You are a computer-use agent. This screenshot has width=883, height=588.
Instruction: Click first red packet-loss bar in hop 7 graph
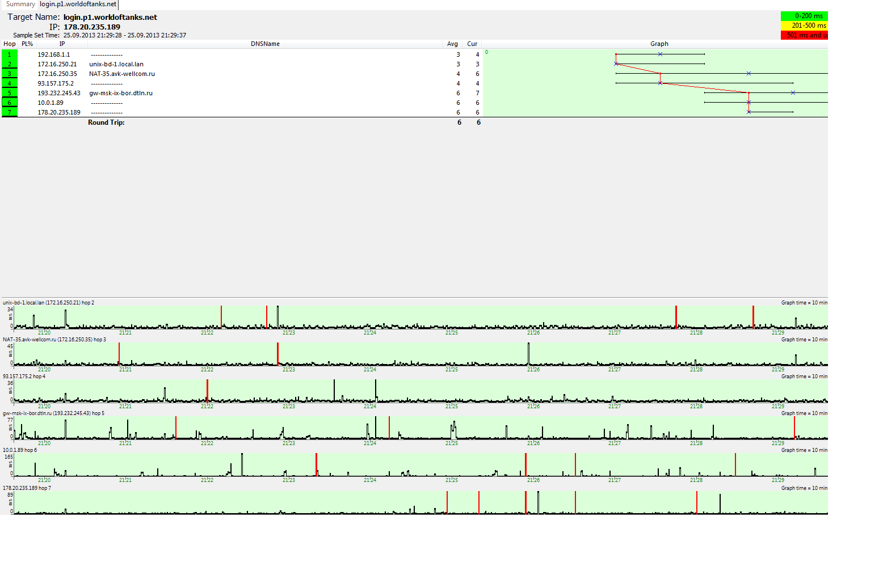click(x=447, y=502)
